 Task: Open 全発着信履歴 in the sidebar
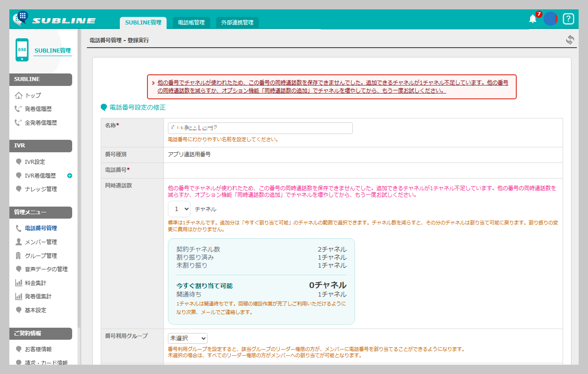pos(41,122)
